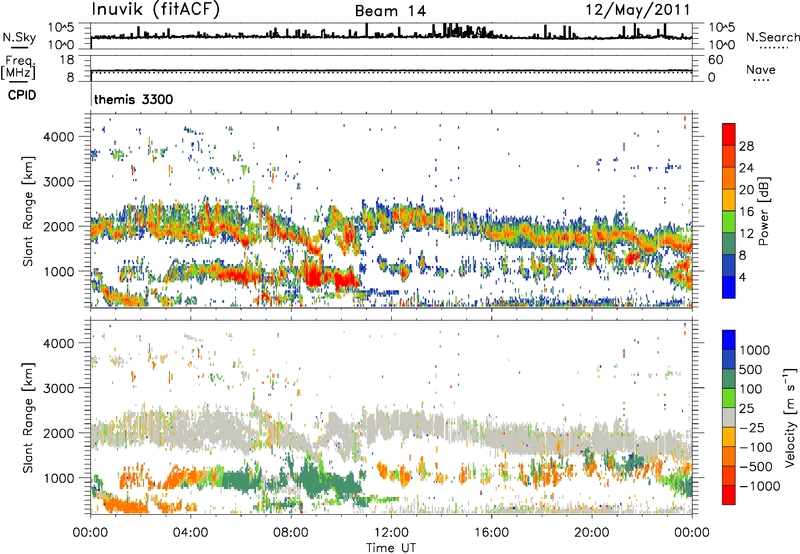This screenshot has height=554, width=800.
Task: Click the 'Freq. [MHz]' axis label
Action: [18, 68]
